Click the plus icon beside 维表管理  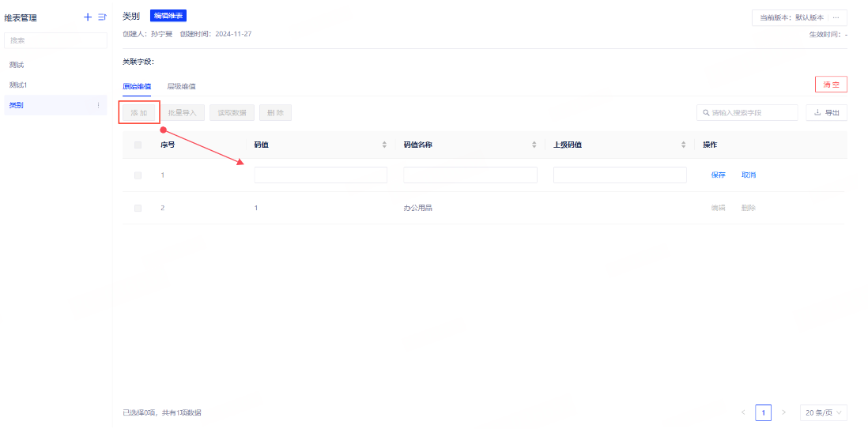[x=88, y=17]
